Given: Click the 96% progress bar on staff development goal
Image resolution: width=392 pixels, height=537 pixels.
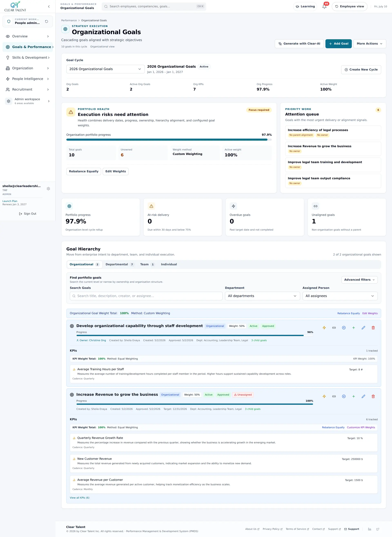Looking at the screenshot, I should [x=195, y=335].
